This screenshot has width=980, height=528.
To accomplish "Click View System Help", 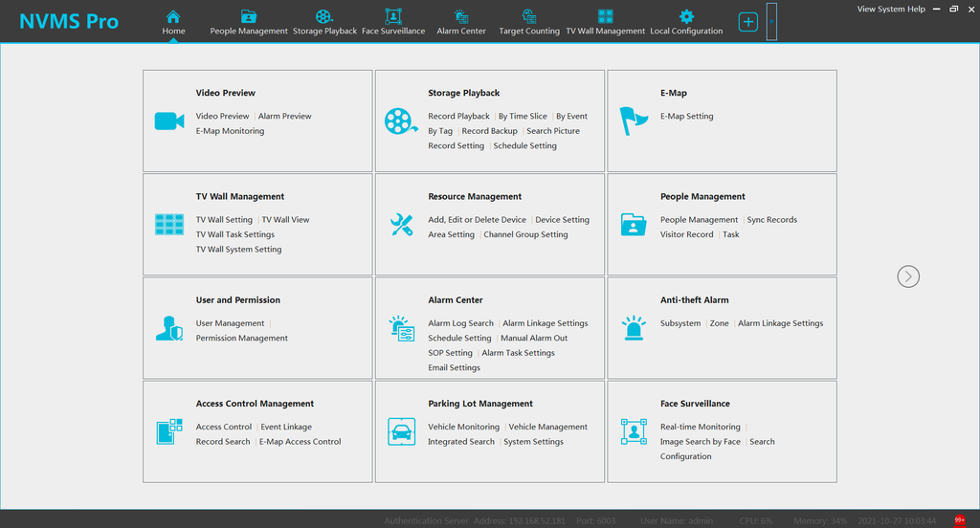I will point(891,9).
